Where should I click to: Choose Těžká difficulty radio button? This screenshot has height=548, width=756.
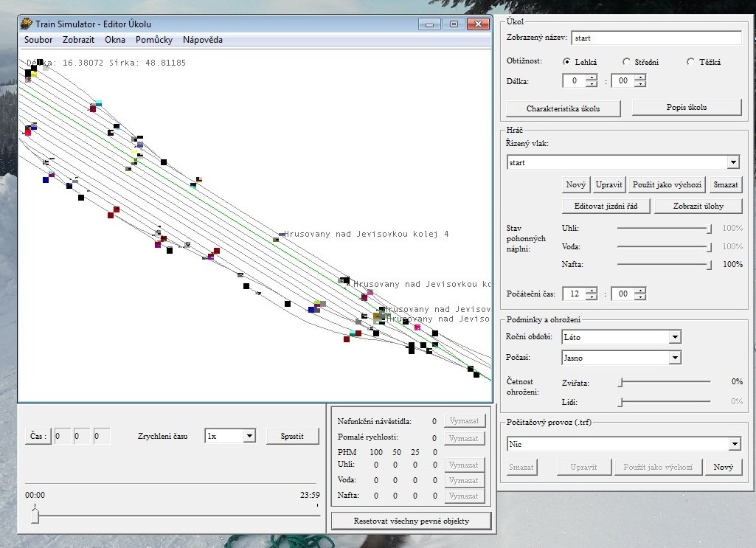(690, 63)
